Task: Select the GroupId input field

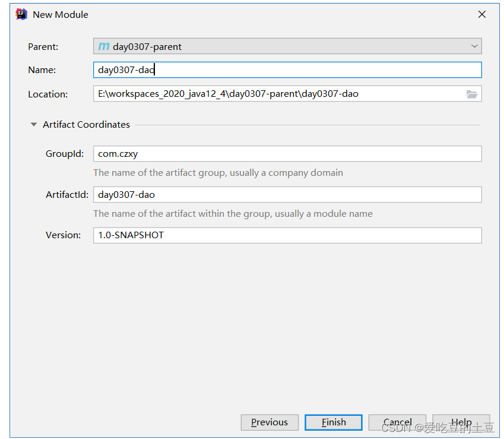Action: [287, 154]
